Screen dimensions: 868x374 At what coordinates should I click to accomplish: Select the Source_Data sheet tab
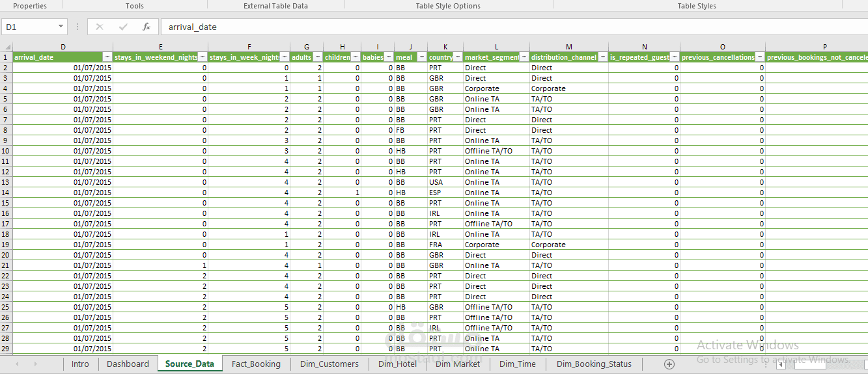coord(189,364)
